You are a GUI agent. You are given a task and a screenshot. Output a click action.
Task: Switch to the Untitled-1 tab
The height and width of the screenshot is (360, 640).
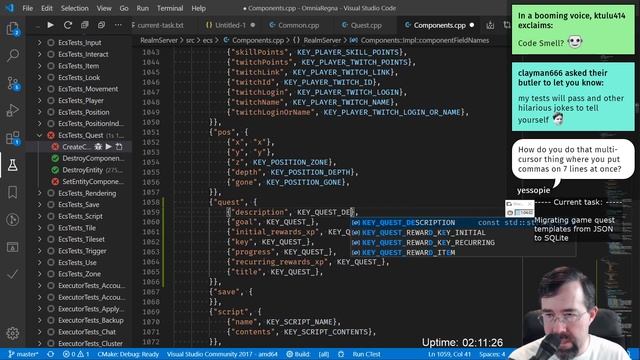[x=230, y=25]
